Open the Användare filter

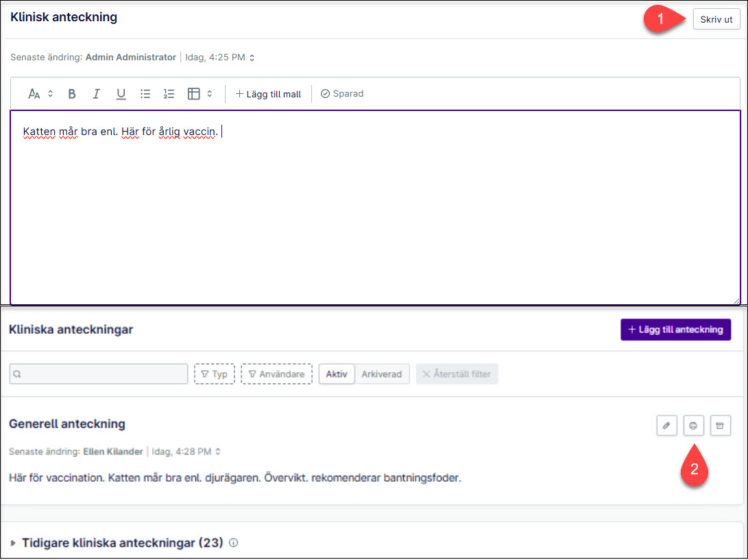[277, 374]
